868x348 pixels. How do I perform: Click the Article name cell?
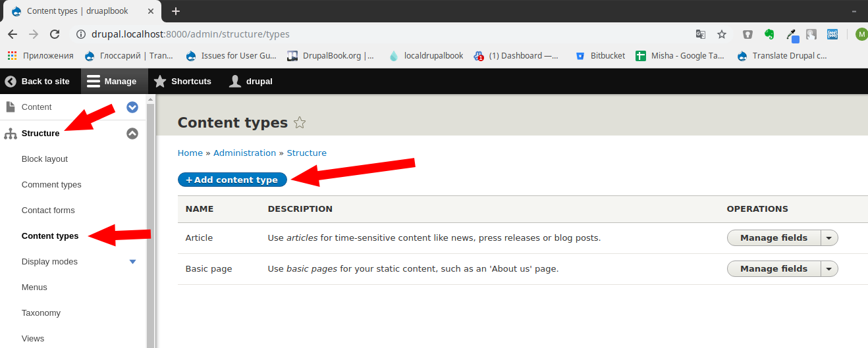(199, 237)
